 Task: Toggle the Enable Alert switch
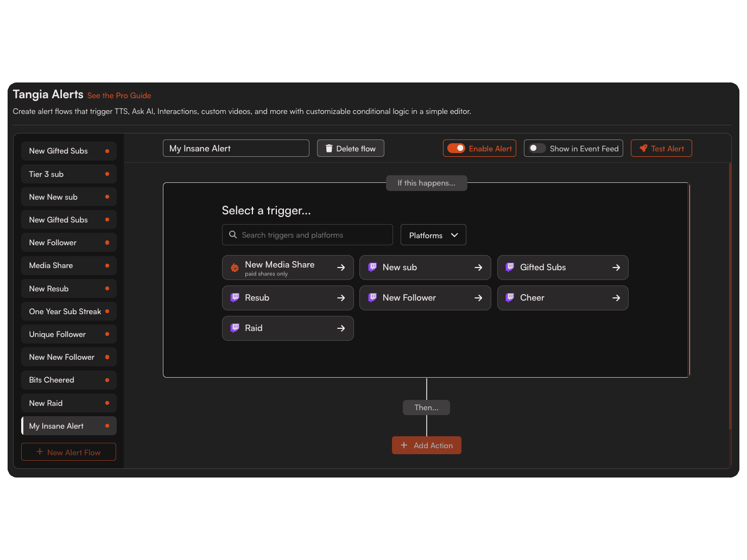[x=456, y=149]
